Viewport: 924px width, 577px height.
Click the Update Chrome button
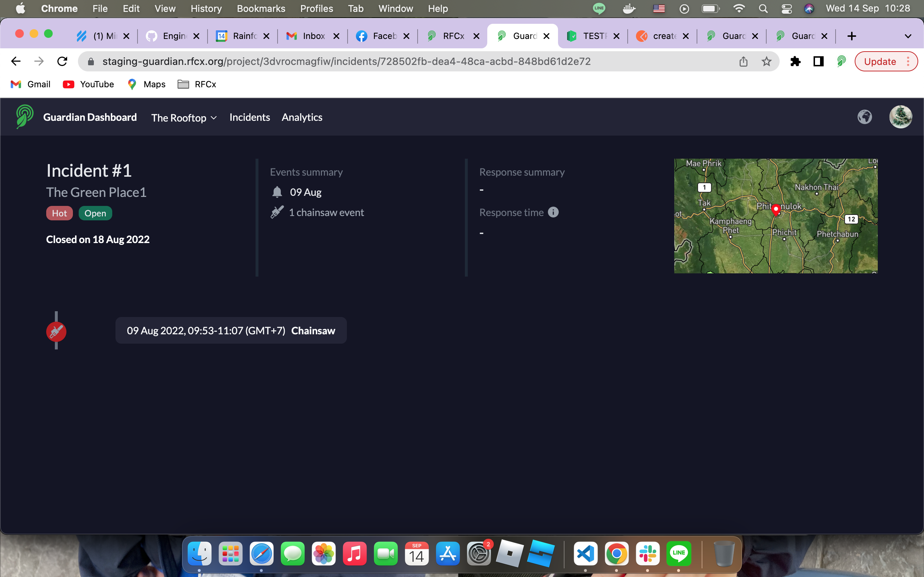880,61
